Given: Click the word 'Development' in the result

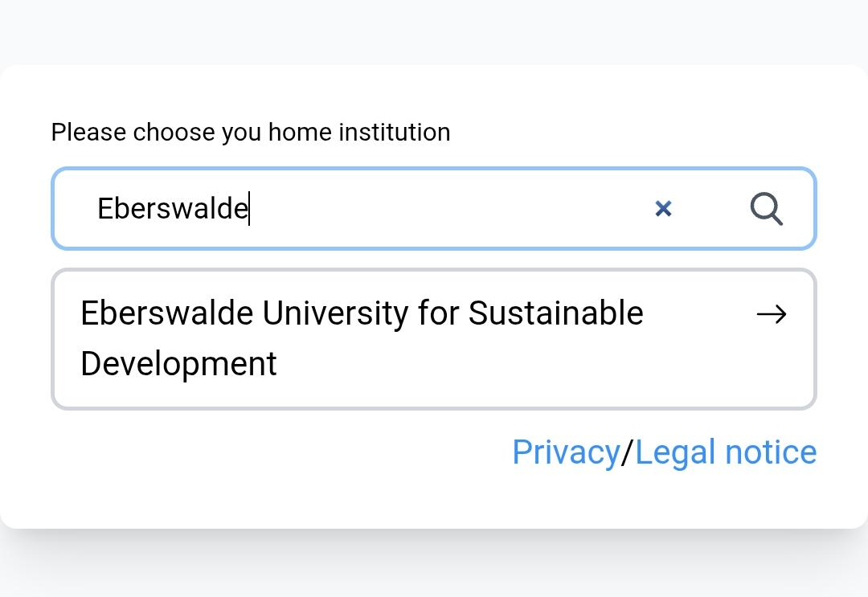Looking at the screenshot, I should click(x=178, y=364).
